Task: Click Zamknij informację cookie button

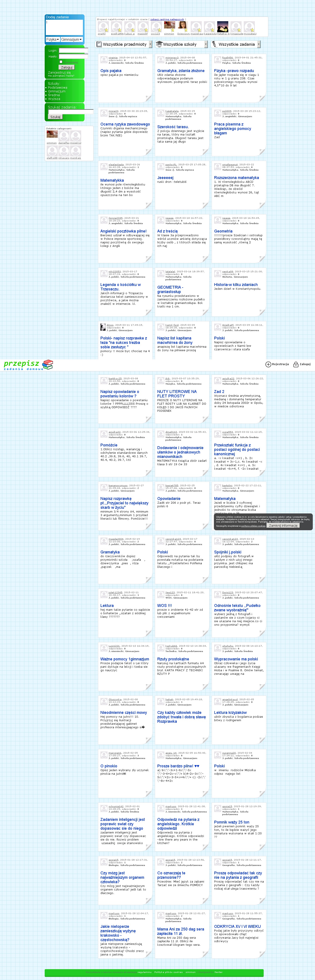Action: (283, 525)
